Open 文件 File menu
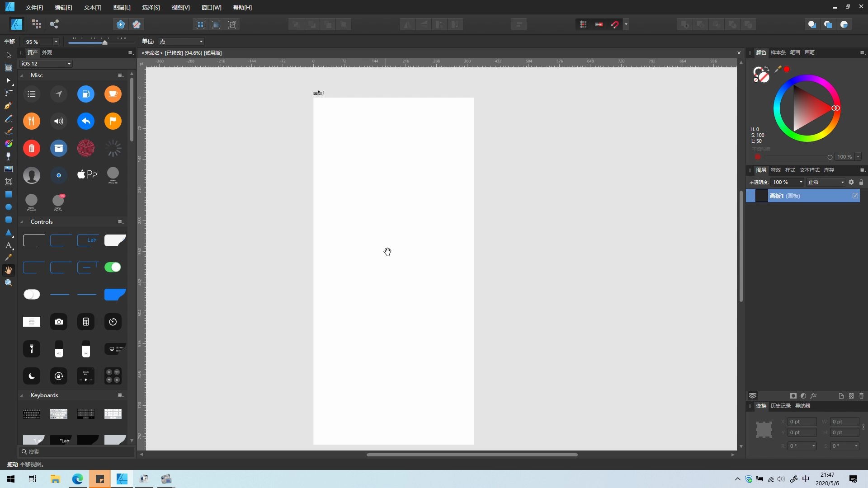Screen dimensions: 868x488 33,7
